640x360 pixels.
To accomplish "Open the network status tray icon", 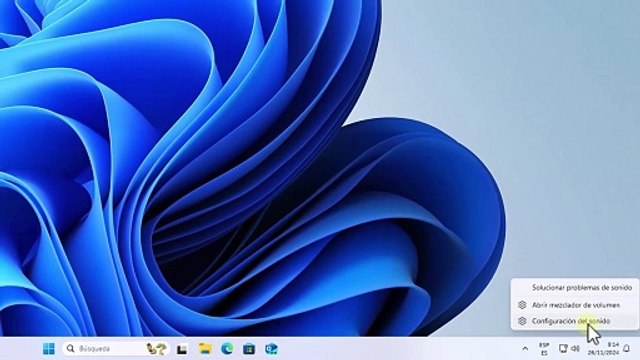I will click(x=563, y=348).
